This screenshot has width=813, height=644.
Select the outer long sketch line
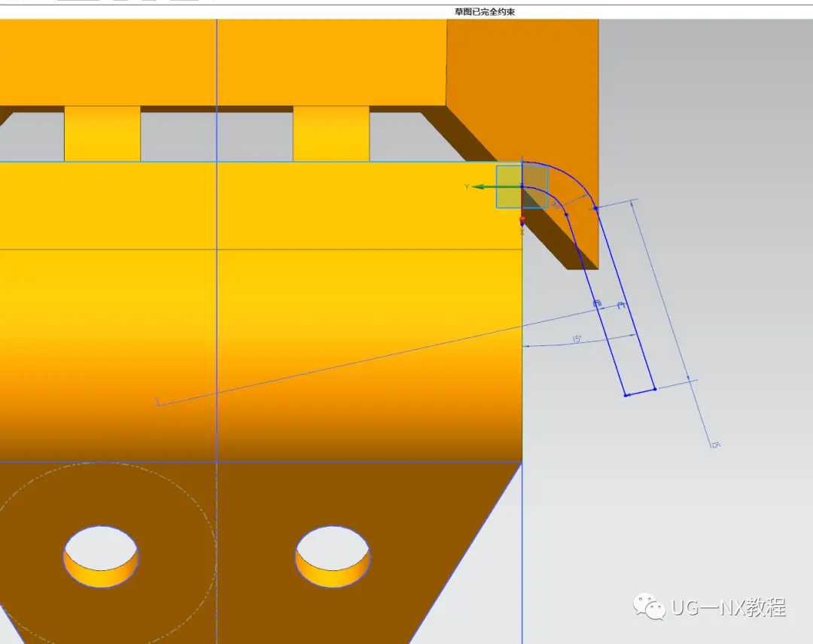626,299
